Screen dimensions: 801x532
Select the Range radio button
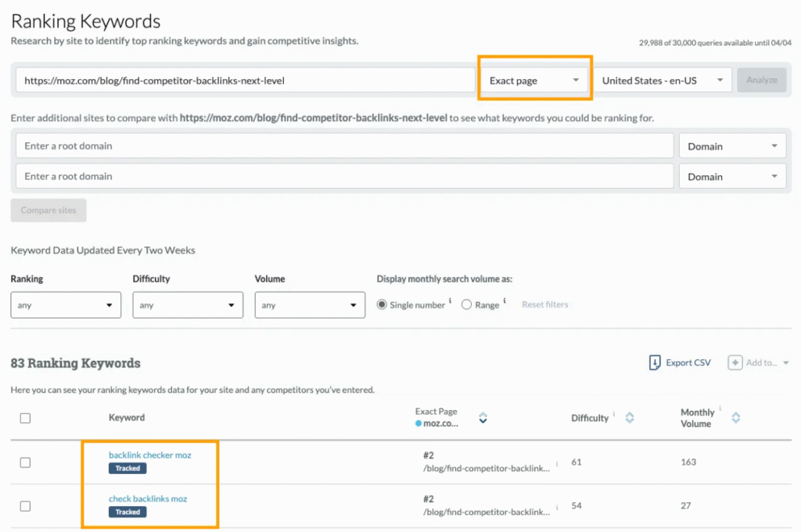point(466,304)
